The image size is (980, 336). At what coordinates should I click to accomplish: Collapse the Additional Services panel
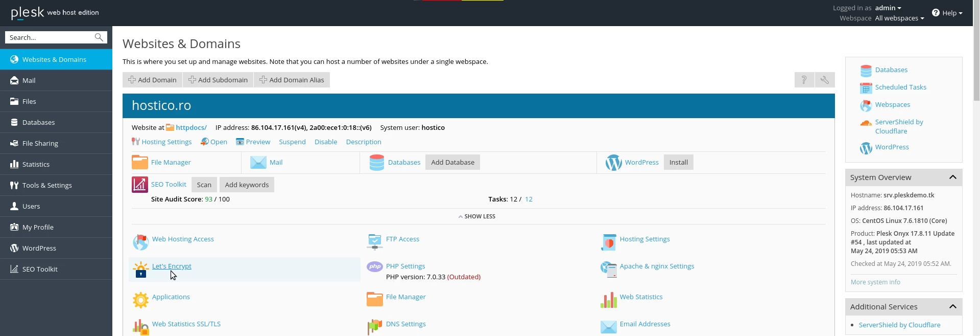coord(952,307)
